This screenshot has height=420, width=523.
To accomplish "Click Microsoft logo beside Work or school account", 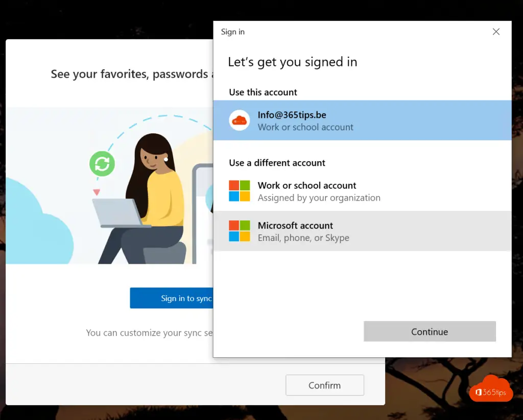I will (239, 191).
